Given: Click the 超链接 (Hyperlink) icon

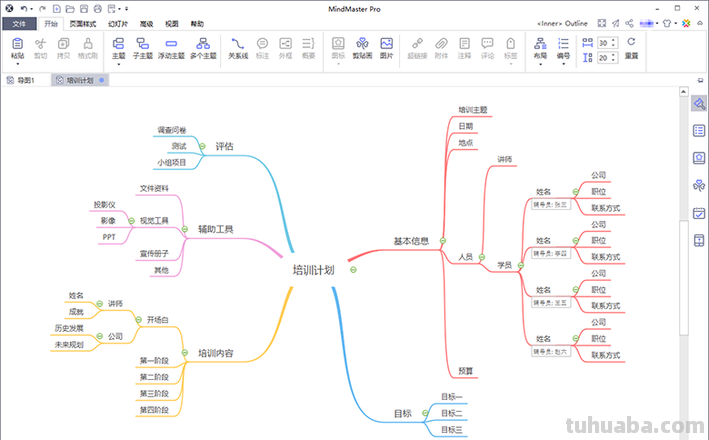Looking at the screenshot, I should click(417, 44).
